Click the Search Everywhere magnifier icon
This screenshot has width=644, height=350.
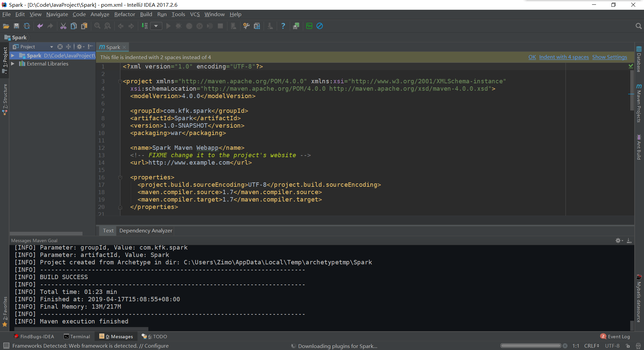[x=638, y=26]
